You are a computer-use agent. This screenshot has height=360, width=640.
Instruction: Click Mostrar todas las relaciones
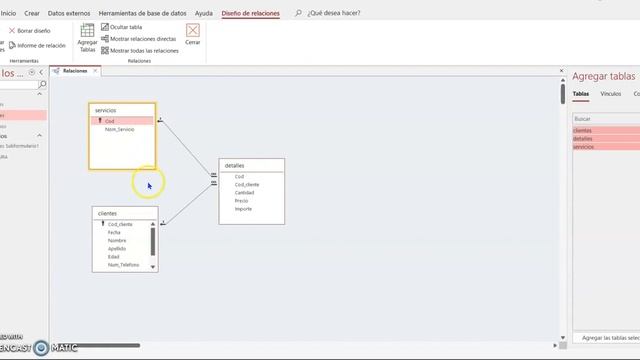(140, 51)
